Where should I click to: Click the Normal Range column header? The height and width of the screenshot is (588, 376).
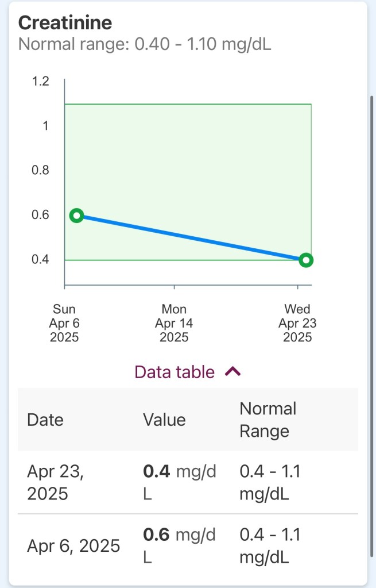[268, 420]
